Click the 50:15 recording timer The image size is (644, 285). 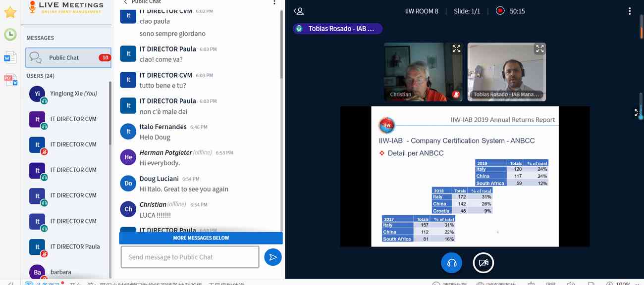(x=517, y=11)
